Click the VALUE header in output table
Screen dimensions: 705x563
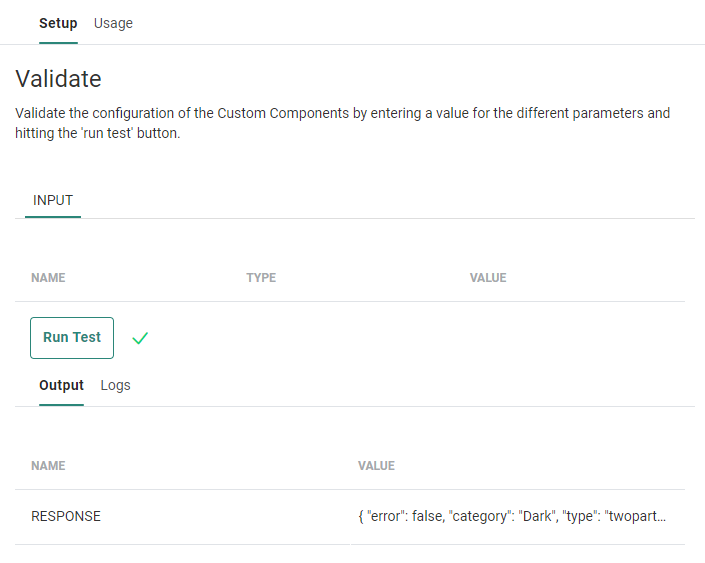(376, 466)
